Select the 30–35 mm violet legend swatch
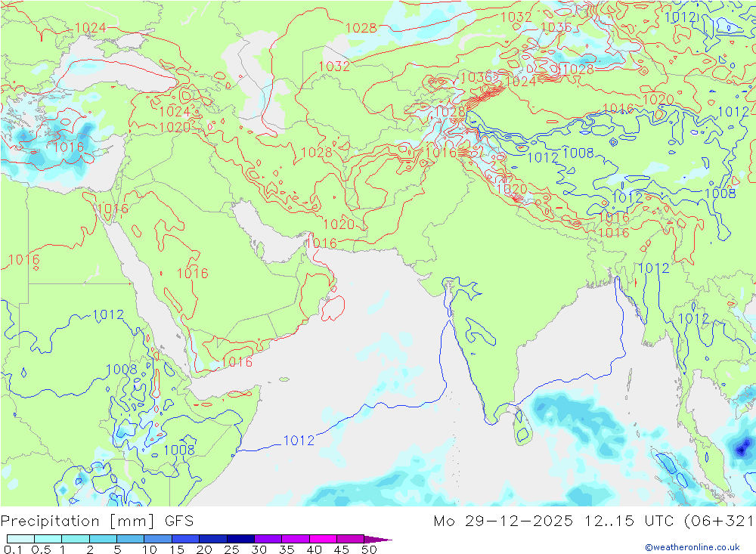Image resolution: width=756 pixels, height=554 pixels. point(268,539)
